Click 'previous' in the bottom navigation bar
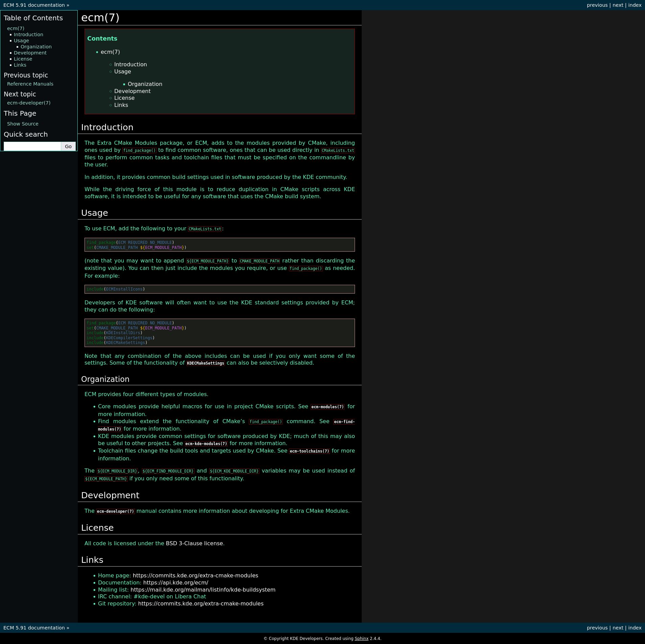The image size is (645, 644). point(597,628)
